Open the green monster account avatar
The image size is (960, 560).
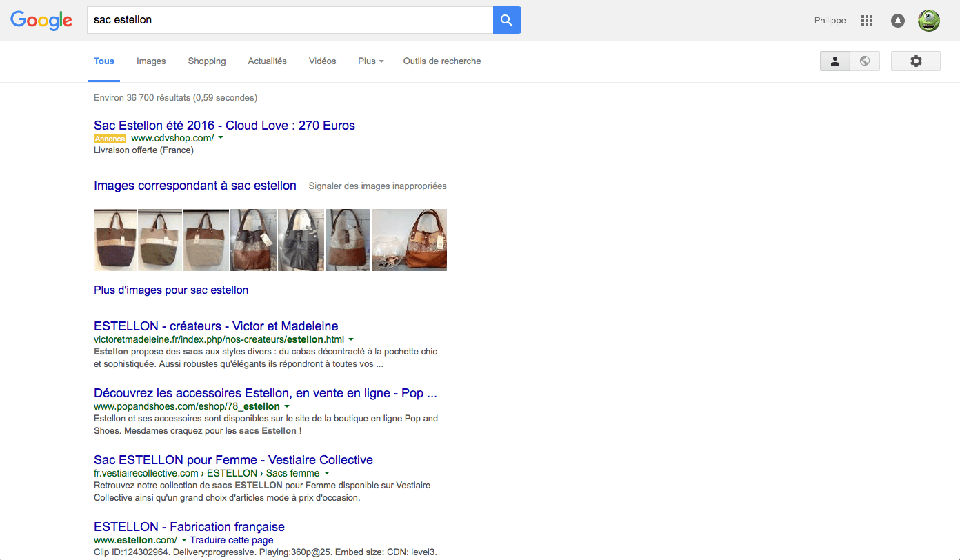(929, 20)
